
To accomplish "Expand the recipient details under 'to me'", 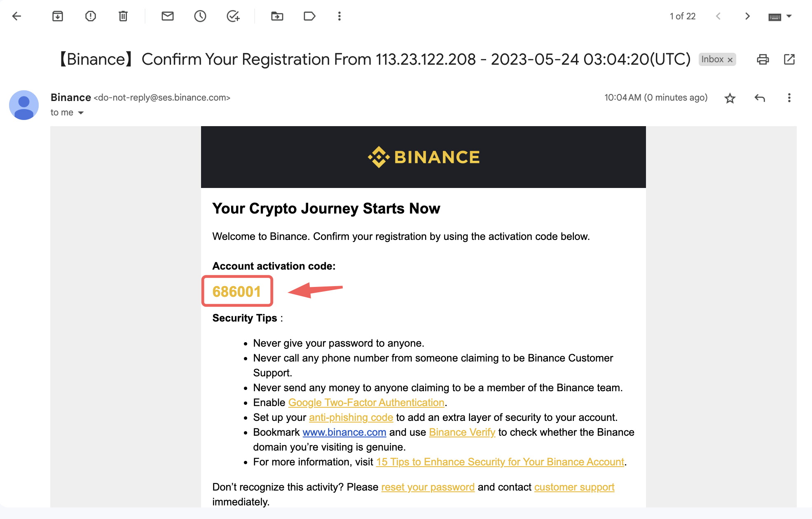I will (80, 112).
